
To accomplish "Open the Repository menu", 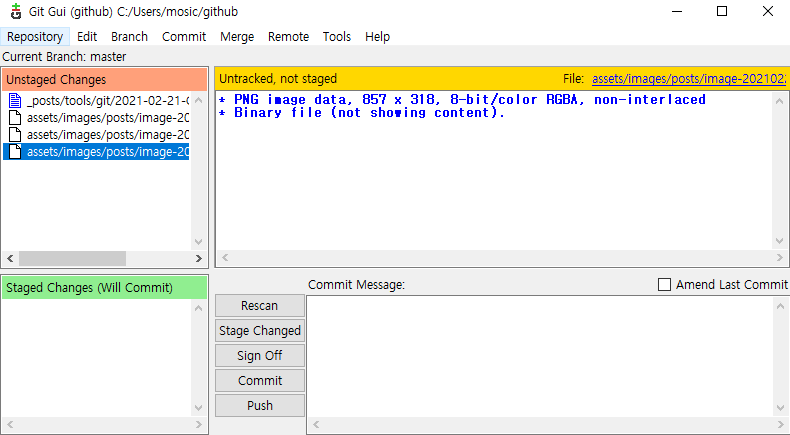I will (x=35, y=37).
